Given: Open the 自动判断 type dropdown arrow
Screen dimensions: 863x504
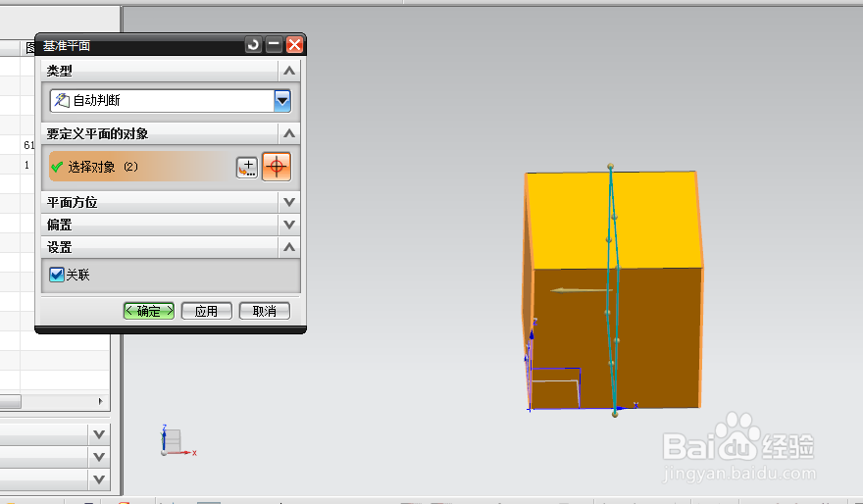Looking at the screenshot, I should point(282,101).
